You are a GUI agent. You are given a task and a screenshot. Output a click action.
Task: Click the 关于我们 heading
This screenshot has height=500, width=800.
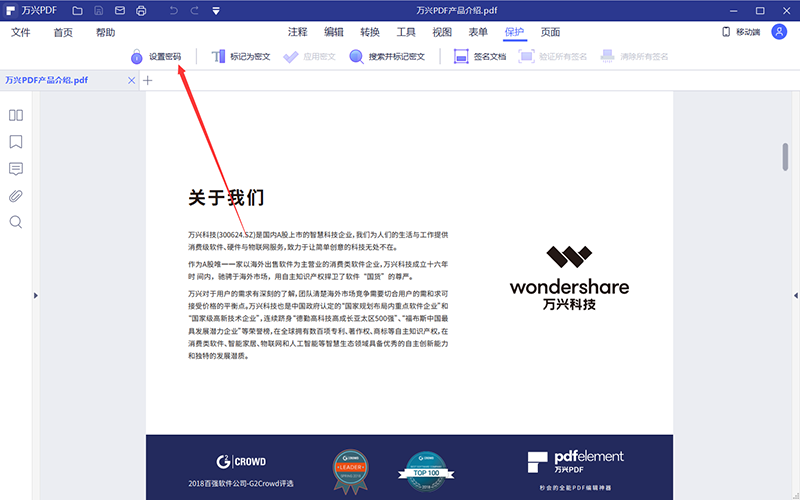tap(226, 197)
